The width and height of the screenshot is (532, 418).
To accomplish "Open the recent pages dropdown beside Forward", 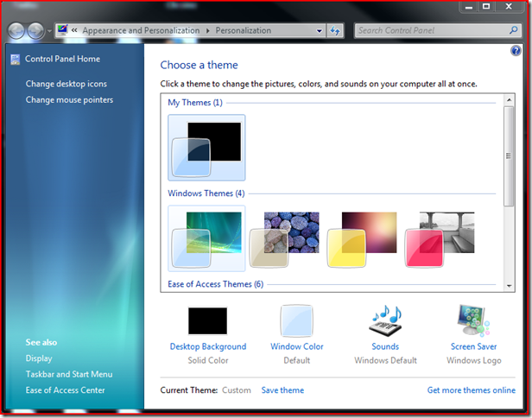I will point(49,31).
